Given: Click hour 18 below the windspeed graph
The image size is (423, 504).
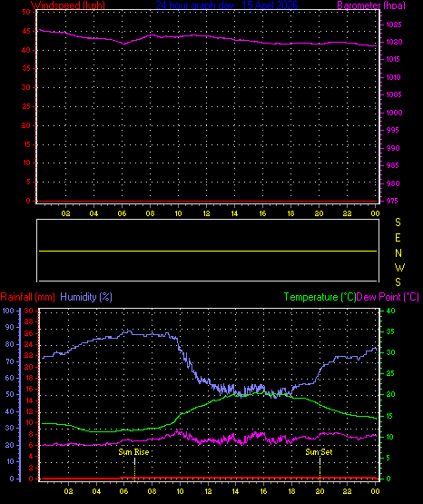Looking at the screenshot, I should (290, 213).
